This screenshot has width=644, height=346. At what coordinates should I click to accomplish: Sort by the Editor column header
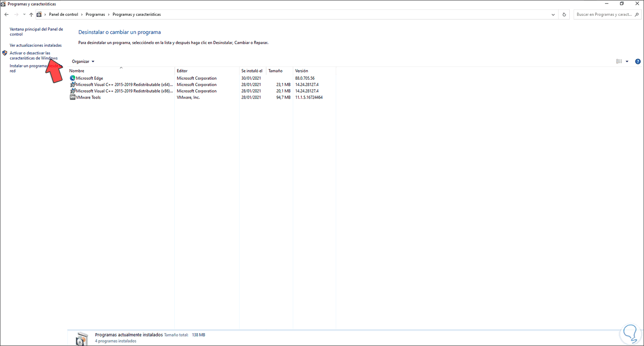point(207,71)
